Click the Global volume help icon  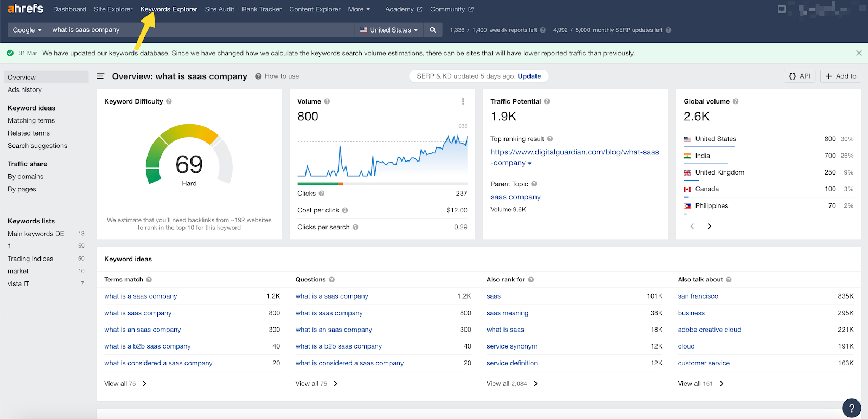736,101
